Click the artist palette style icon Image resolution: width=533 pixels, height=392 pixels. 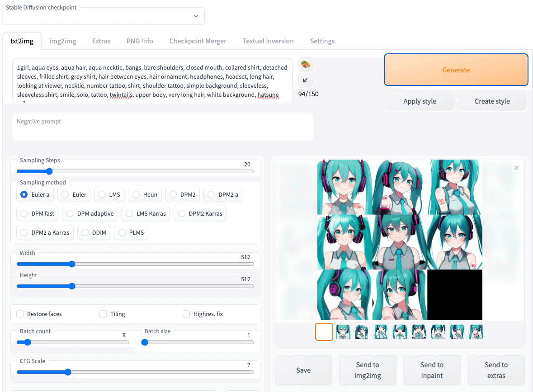pos(305,64)
